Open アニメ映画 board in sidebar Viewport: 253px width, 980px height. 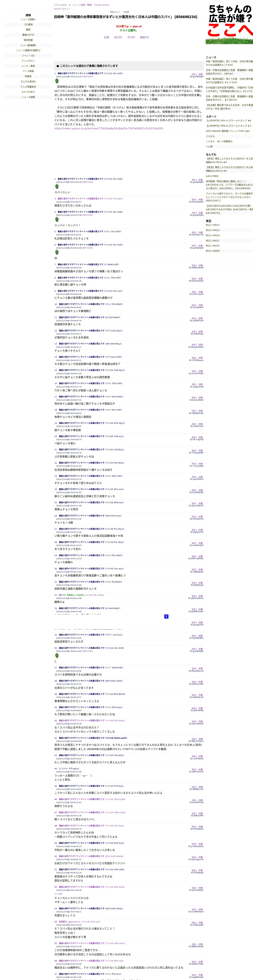pos(28,71)
